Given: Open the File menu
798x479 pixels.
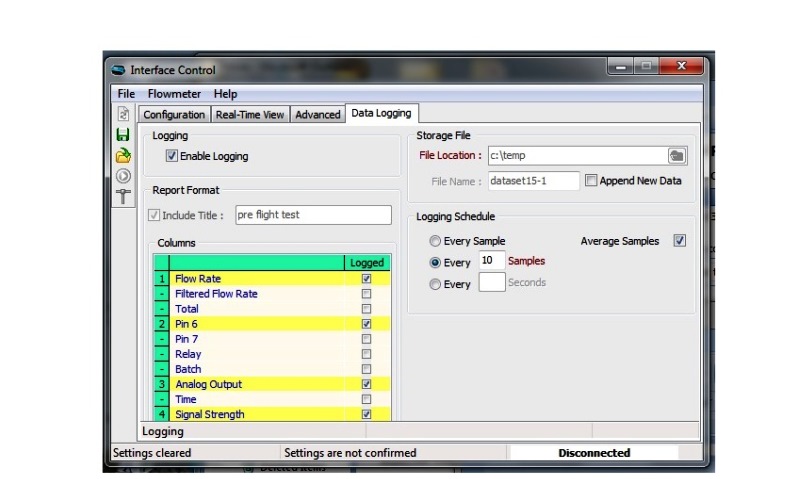Looking at the screenshot, I should tap(126, 94).
